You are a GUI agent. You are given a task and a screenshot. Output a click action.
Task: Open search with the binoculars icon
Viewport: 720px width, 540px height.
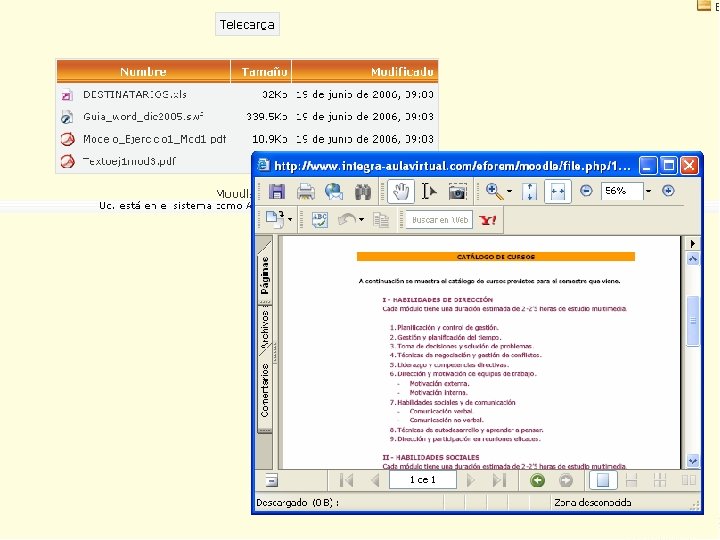(x=363, y=191)
